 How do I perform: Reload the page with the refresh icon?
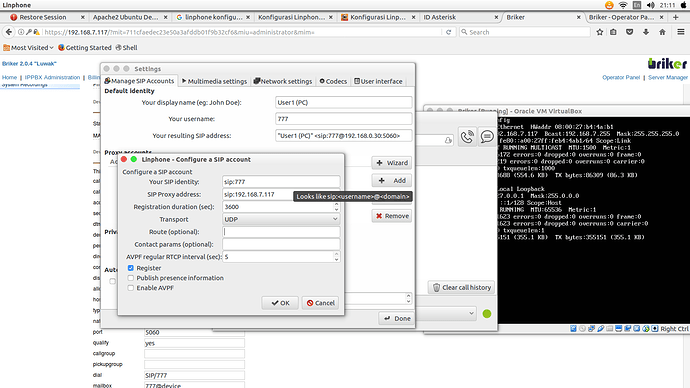448,32
